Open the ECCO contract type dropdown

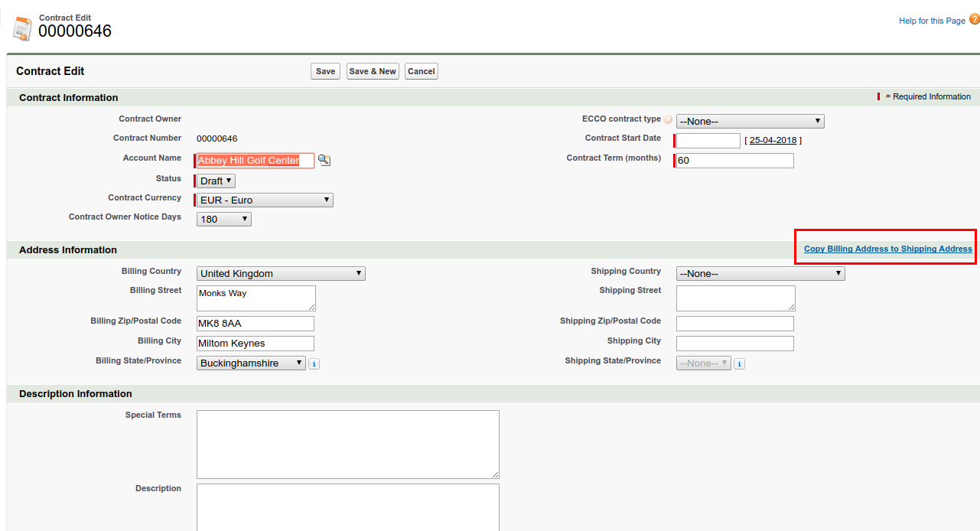click(750, 121)
